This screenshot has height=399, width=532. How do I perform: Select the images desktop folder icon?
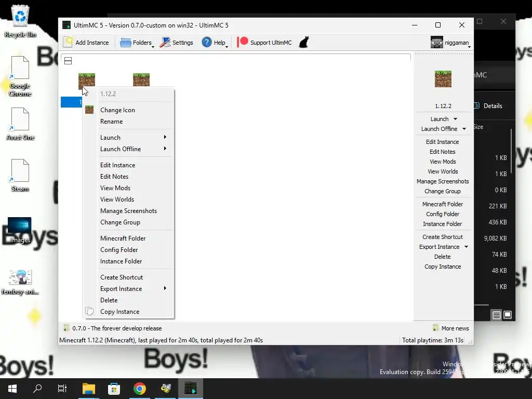pos(20,230)
